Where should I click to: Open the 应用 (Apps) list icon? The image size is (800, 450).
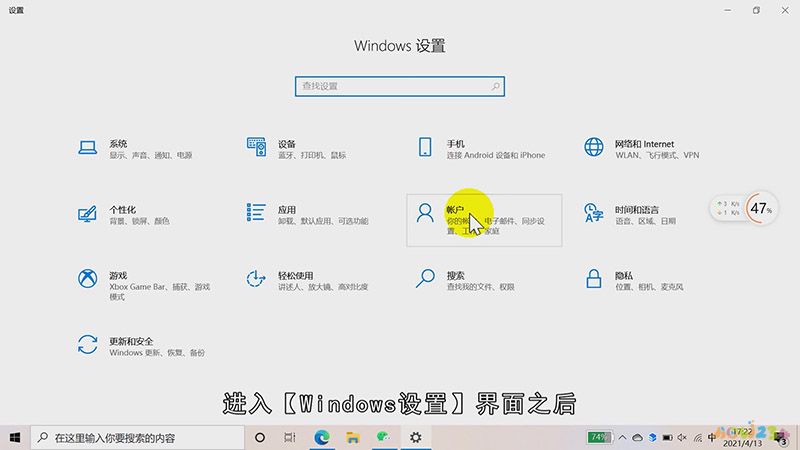[x=256, y=212]
